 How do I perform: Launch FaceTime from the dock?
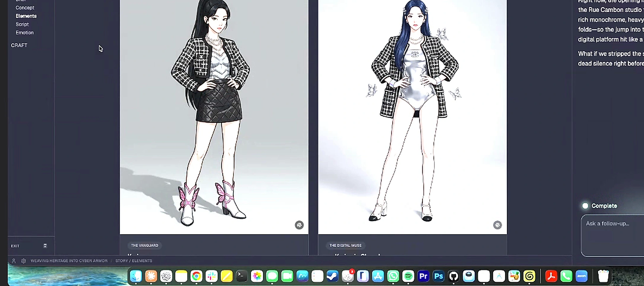point(287,276)
